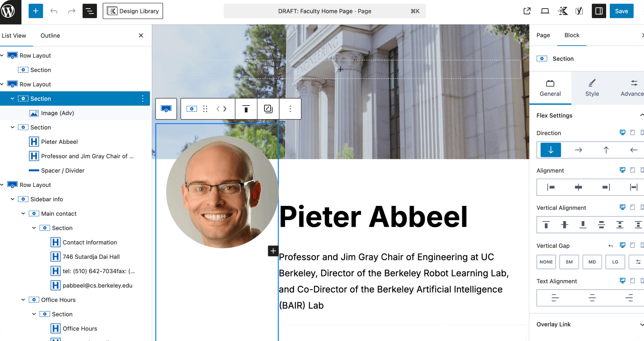Save the draft page
The image size is (644, 341).
pos(621,11)
